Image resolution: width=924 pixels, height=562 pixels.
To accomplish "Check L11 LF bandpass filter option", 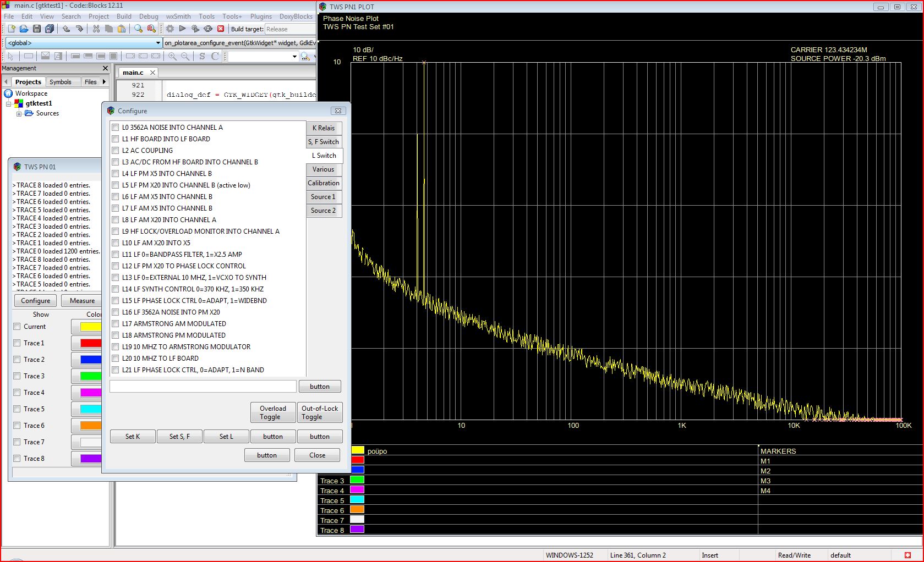I will pyautogui.click(x=116, y=255).
